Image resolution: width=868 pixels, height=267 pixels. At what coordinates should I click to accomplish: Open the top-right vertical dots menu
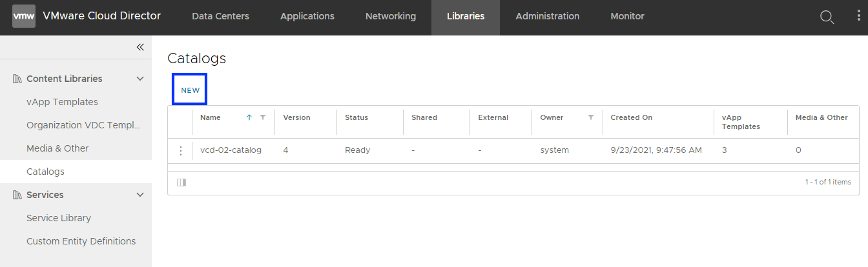point(858,16)
